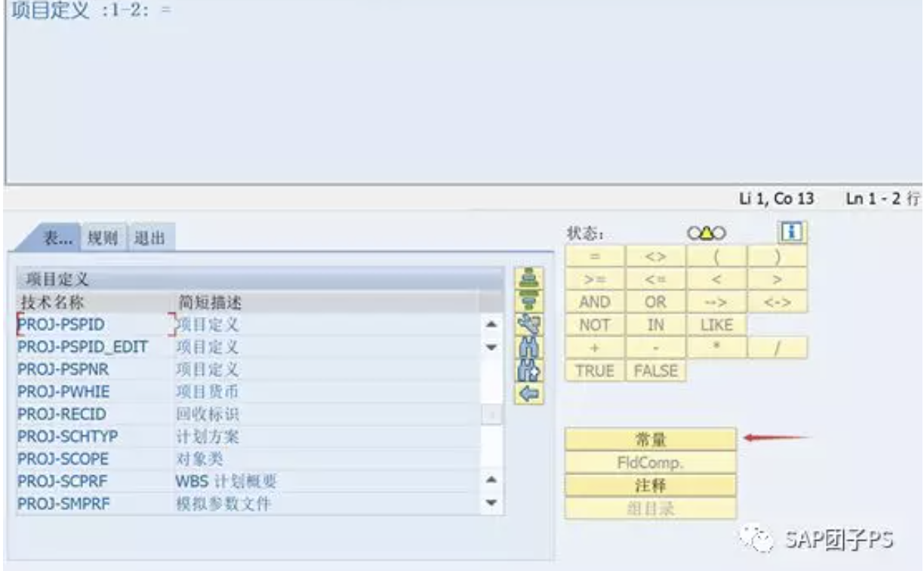Select the PROJ-RECID field row
The height and width of the screenshot is (571, 924).
click(x=248, y=414)
